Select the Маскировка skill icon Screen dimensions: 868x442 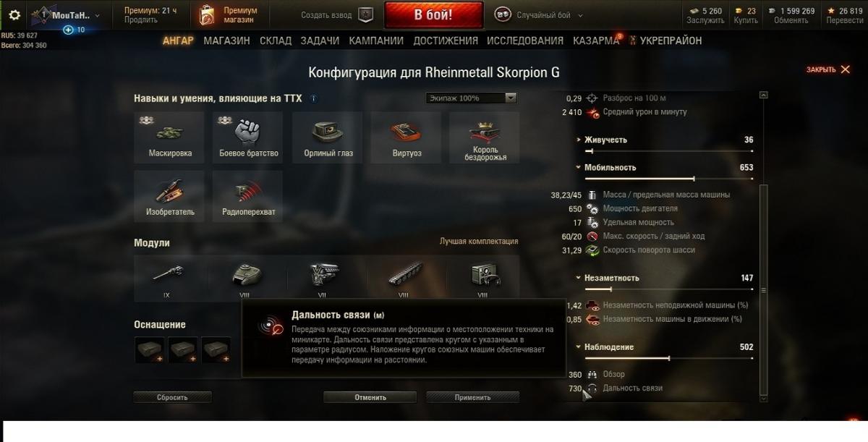(x=169, y=137)
